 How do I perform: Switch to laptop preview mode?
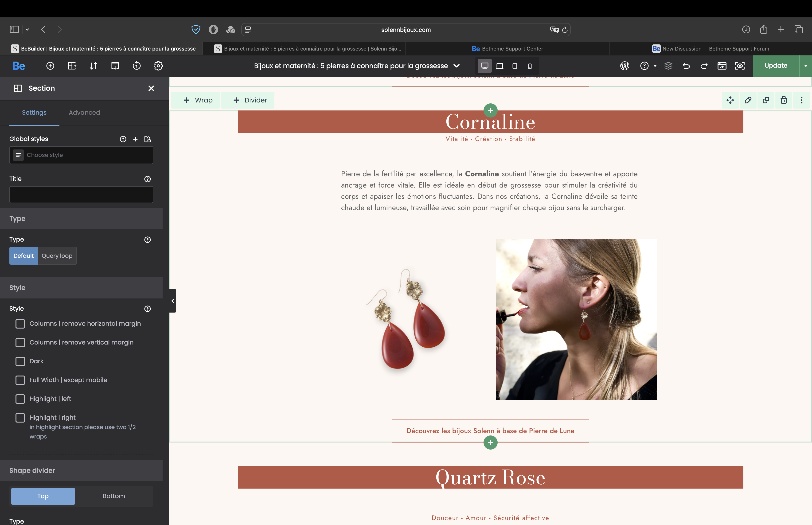click(x=500, y=66)
